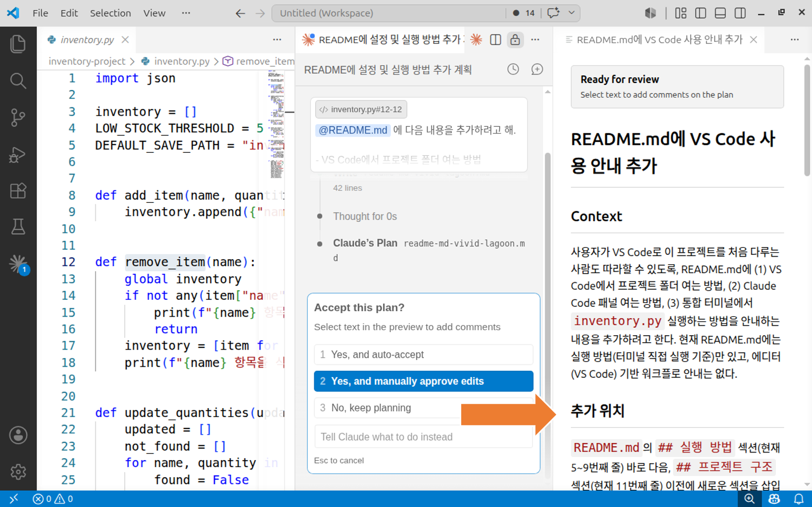
Task: Close the README.md plan preview tab
Action: pyautogui.click(x=754, y=39)
